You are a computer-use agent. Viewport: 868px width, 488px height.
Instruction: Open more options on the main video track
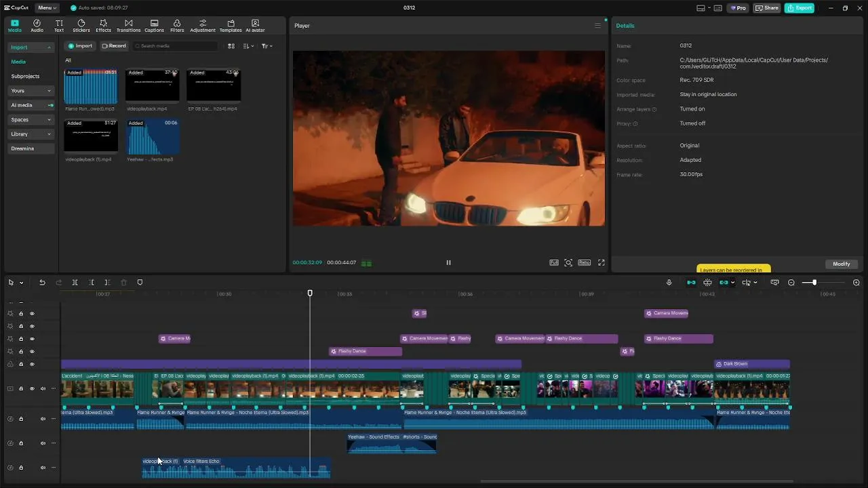(54, 389)
